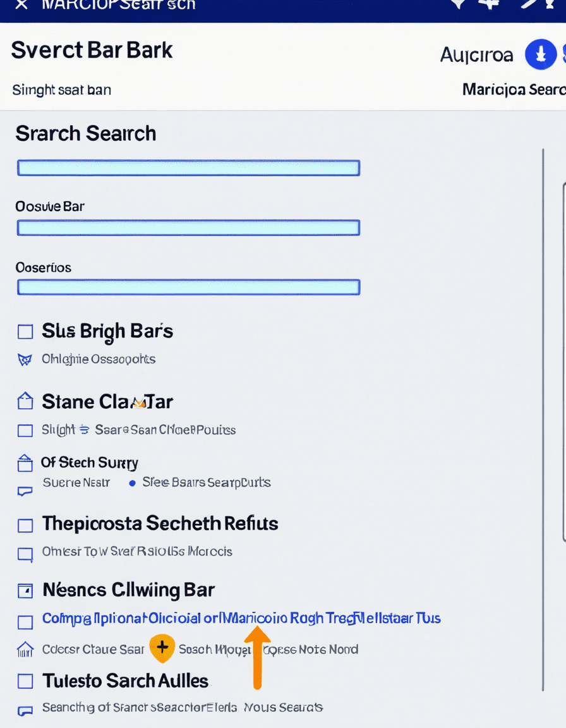
Task: Click the speech-bubble icon beside Seancthg of Sranct
Action: coord(25,710)
